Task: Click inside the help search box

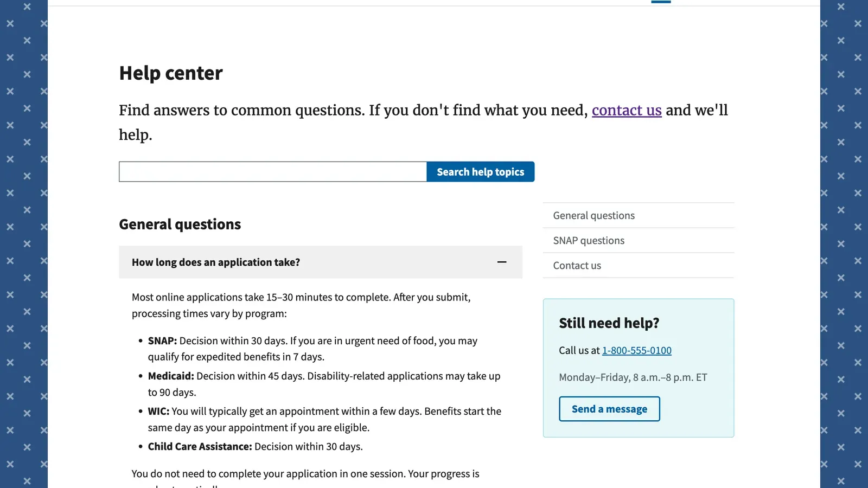Action: 272,171
